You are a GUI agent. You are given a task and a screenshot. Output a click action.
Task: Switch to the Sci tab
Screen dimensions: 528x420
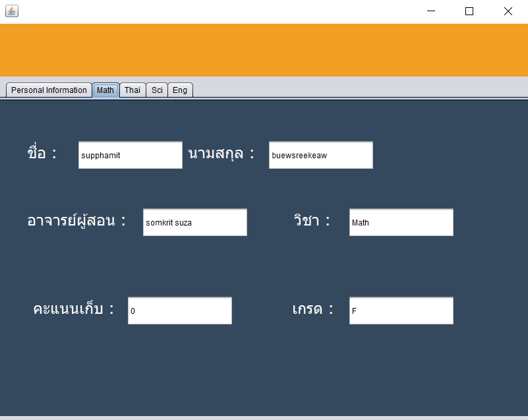(x=156, y=90)
